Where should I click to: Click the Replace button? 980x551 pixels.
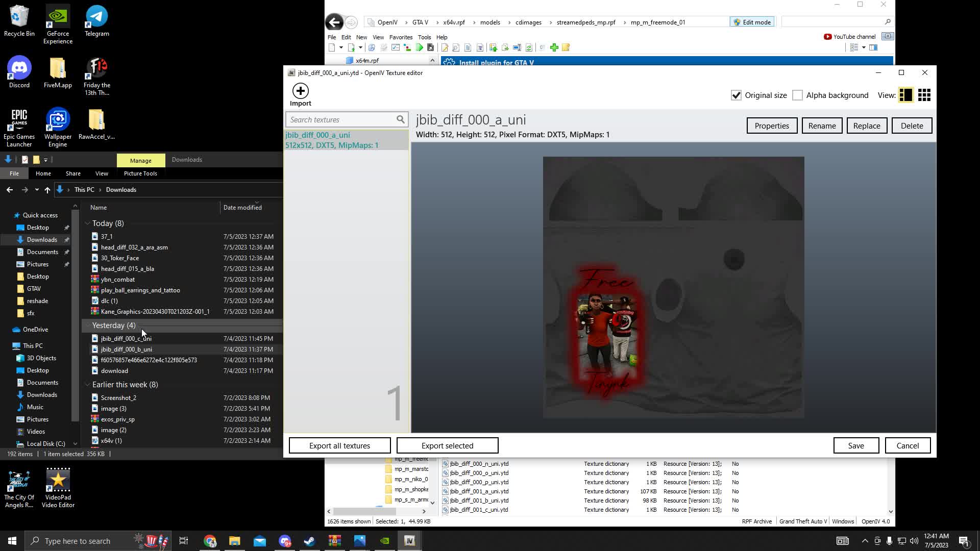click(866, 126)
